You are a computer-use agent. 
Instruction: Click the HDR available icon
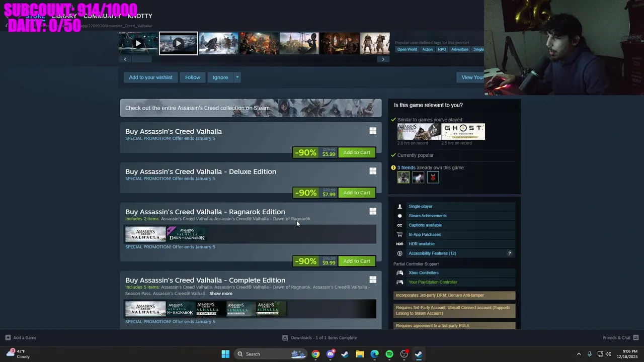tap(400, 244)
